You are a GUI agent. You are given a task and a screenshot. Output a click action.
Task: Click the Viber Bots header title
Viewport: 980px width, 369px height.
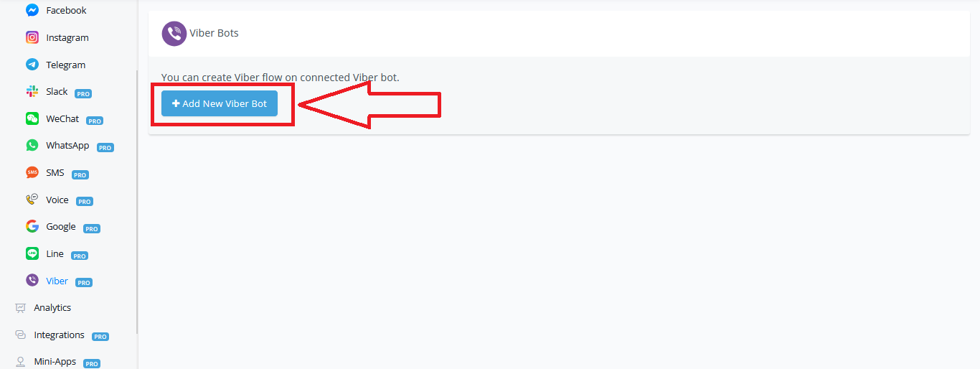(x=214, y=33)
